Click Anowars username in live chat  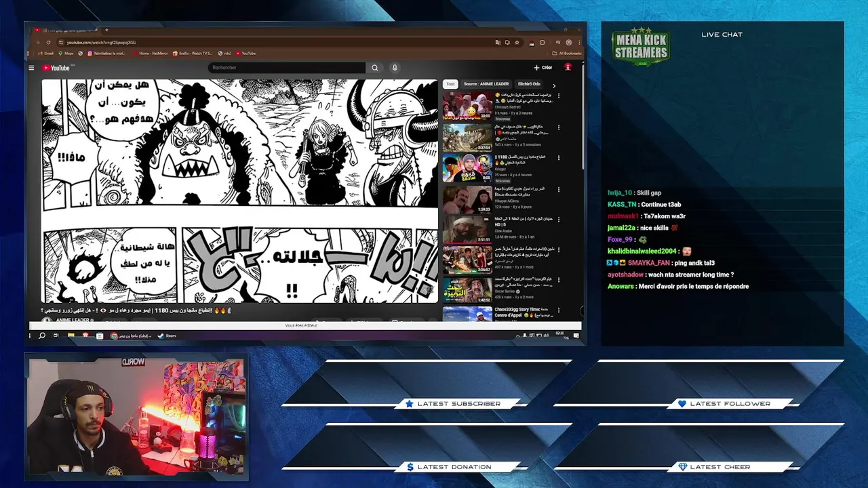(x=620, y=286)
